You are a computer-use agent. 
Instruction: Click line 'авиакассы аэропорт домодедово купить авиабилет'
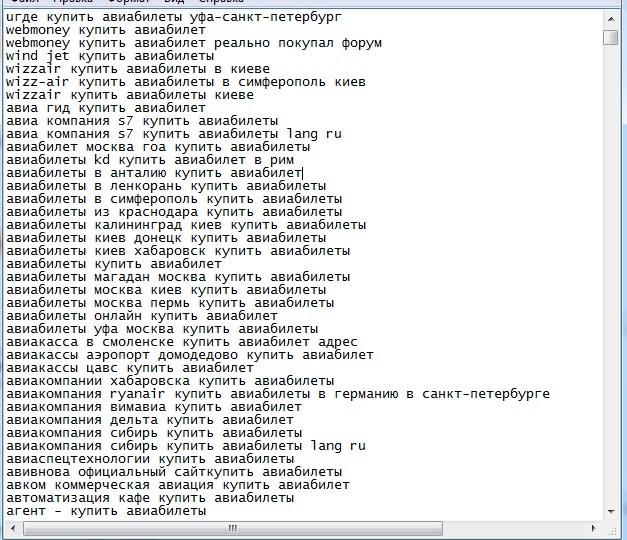click(190, 355)
